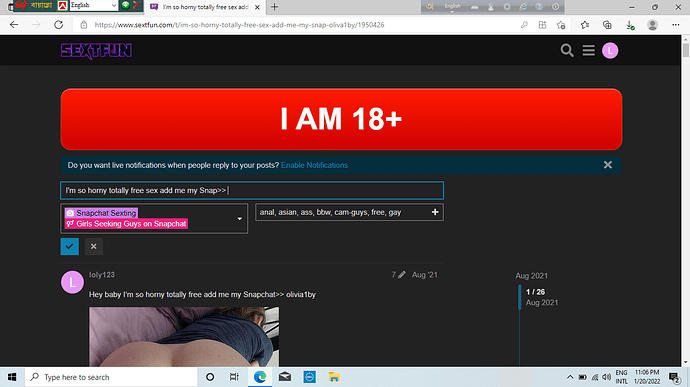Cancel the title edit with X button
This screenshot has height=387, width=690.
pos(94,247)
